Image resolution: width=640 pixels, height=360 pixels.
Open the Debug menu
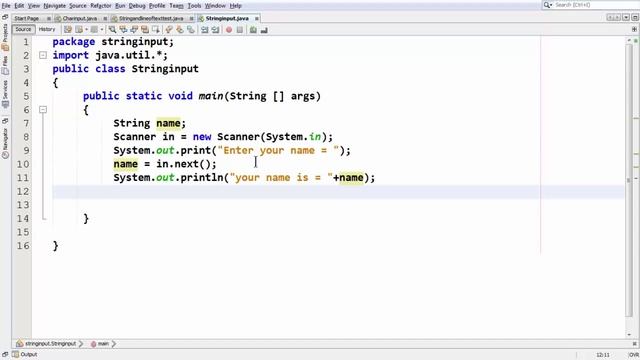(x=137, y=6)
